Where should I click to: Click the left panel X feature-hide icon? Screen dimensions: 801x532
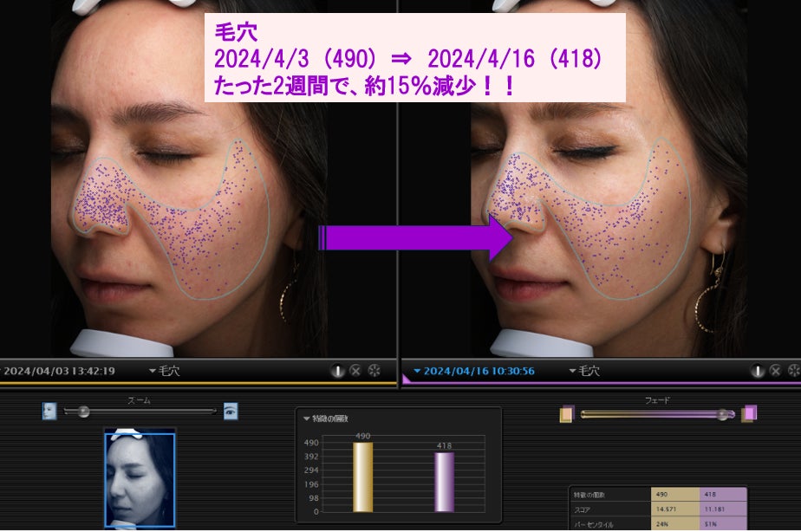click(x=355, y=371)
